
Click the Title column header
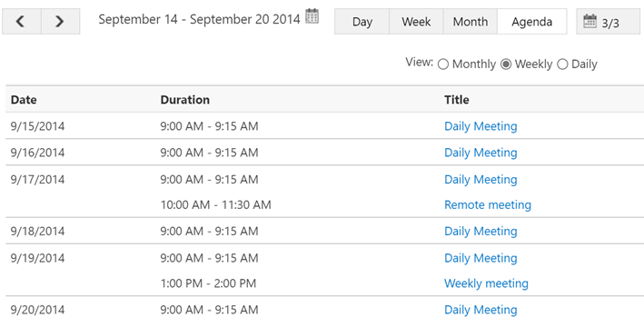(x=456, y=100)
